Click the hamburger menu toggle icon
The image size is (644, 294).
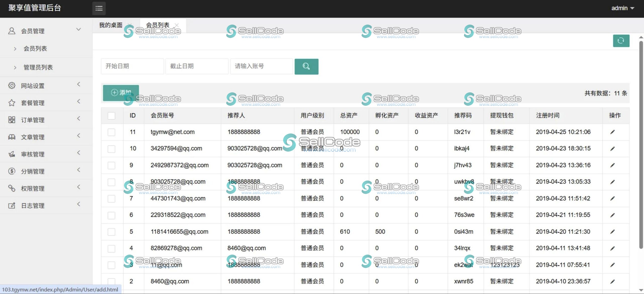[99, 8]
